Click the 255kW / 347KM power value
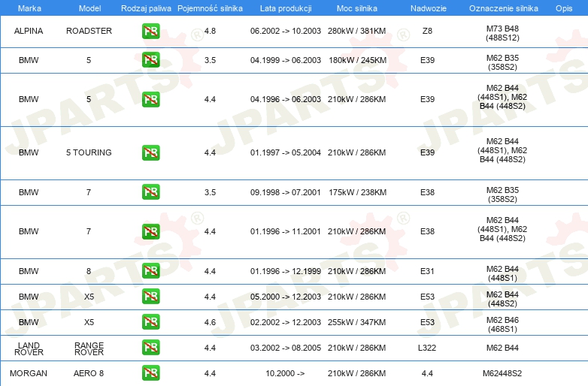This screenshot has height=386, width=588. coord(356,322)
